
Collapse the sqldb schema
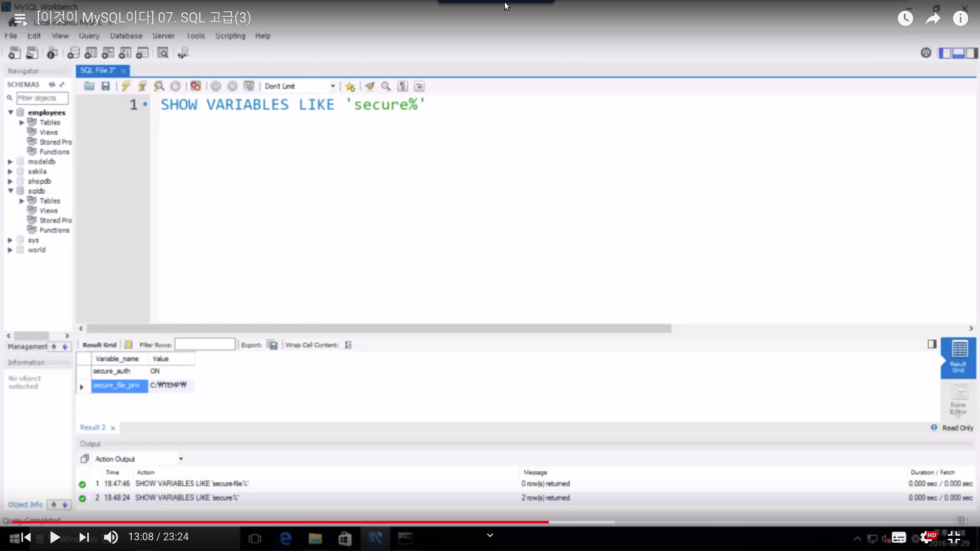pos(10,191)
